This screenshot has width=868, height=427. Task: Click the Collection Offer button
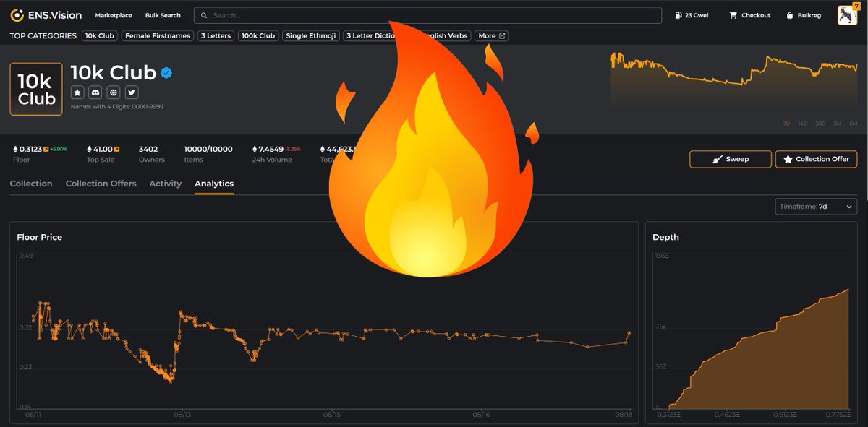point(816,159)
